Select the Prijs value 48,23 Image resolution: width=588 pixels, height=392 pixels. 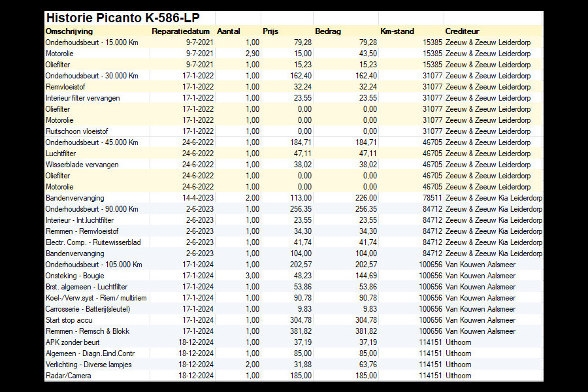[302, 276]
